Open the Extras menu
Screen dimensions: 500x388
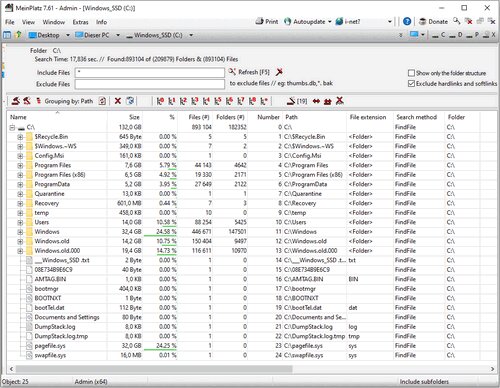80,22
